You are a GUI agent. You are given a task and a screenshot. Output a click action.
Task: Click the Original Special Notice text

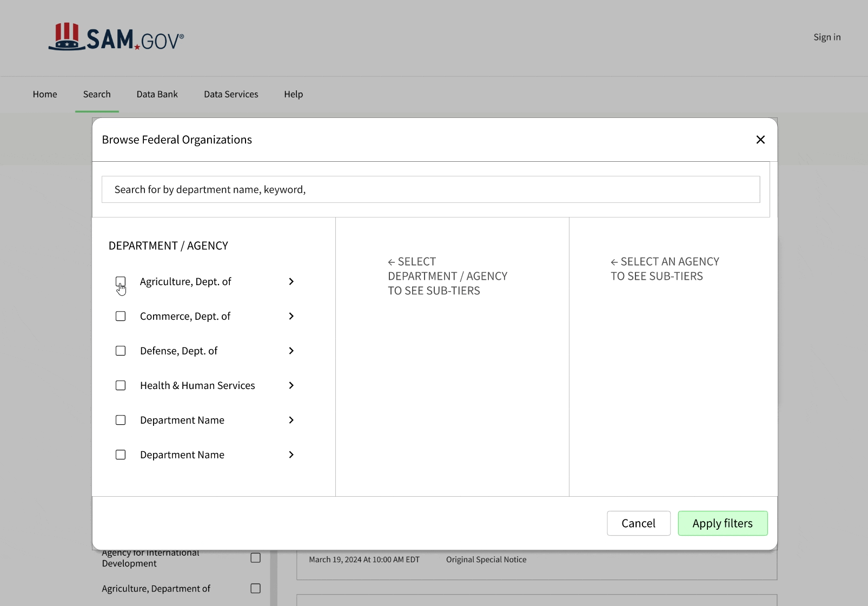486,559
